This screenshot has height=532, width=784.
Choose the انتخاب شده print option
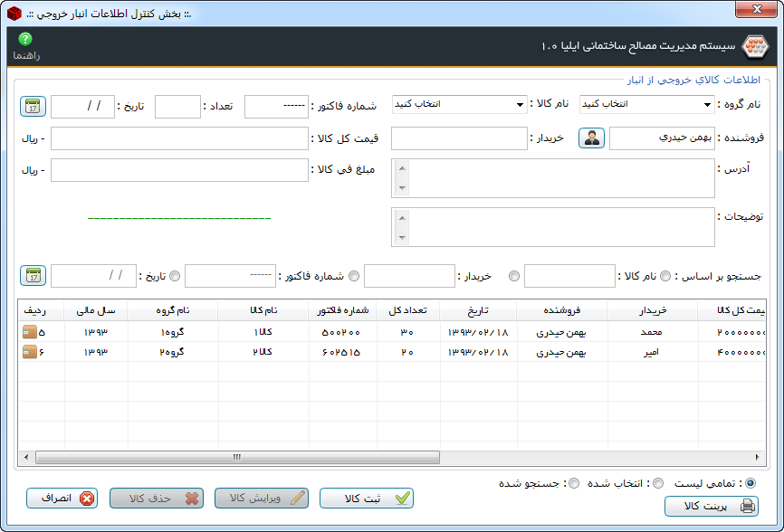[657, 483]
